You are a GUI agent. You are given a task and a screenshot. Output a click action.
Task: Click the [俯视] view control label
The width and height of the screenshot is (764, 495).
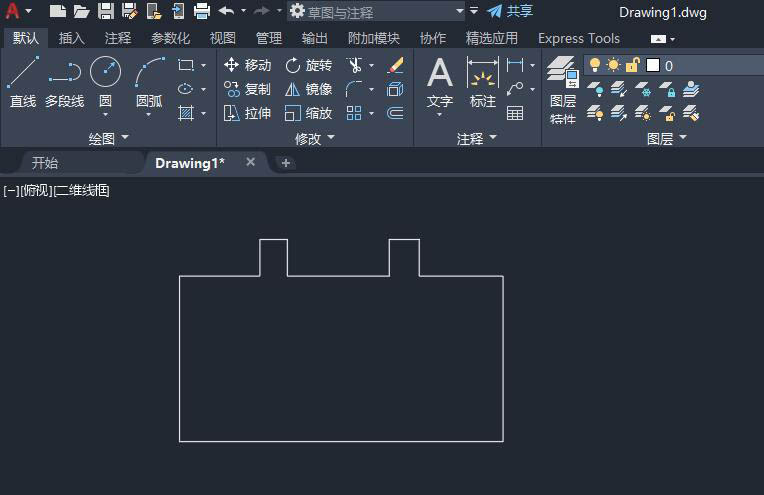point(37,190)
